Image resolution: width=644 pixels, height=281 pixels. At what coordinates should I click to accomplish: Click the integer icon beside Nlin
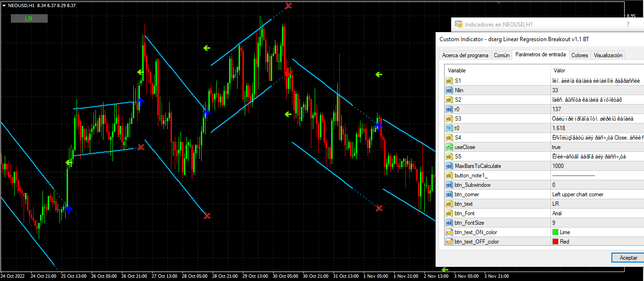pos(449,90)
